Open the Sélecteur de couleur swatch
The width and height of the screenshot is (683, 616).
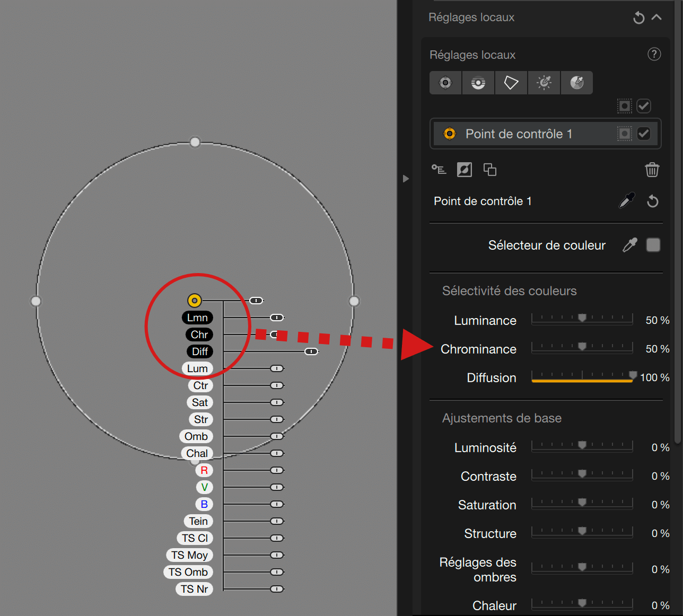point(653,245)
